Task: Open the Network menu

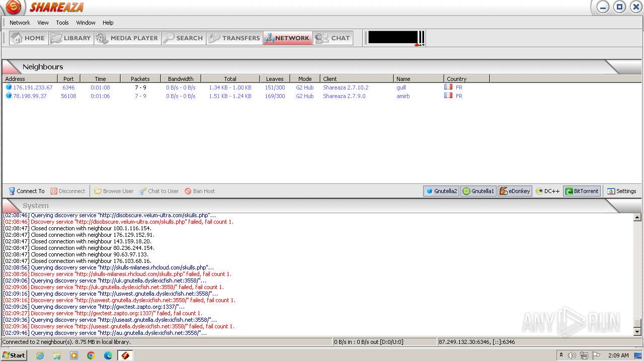Action: pyautogui.click(x=20, y=23)
